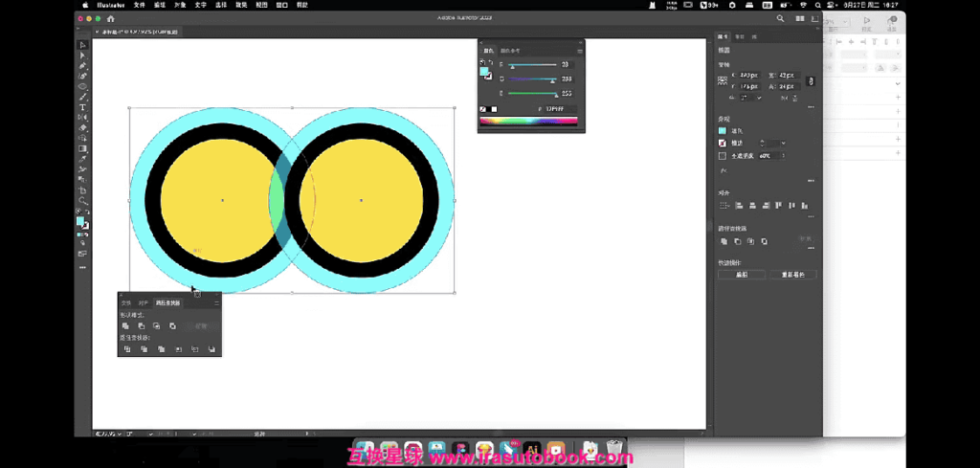Select the Eyedropper tool

click(x=82, y=159)
